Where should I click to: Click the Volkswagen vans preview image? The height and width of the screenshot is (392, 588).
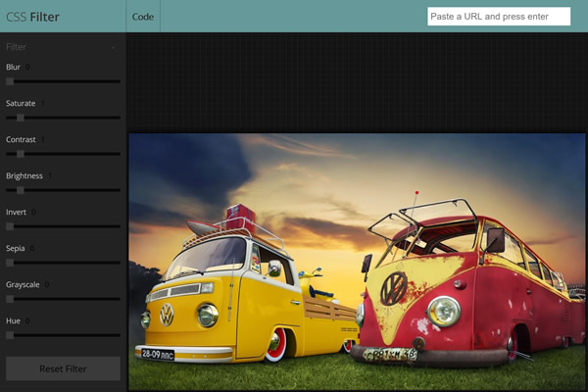pos(357,262)
